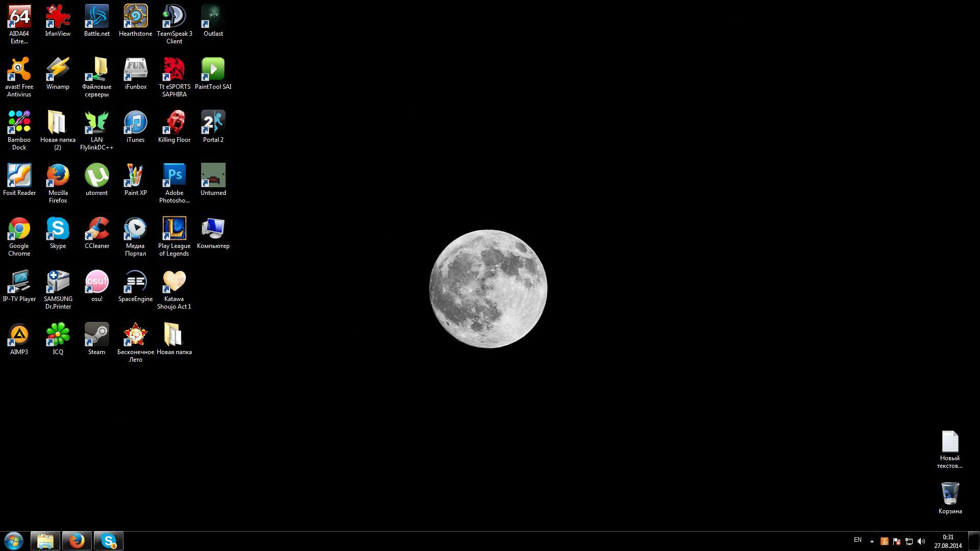The width and height of the screenshot is (980, 551).
Task: Switch to Firefox in the taskbar
Action: 77,541
